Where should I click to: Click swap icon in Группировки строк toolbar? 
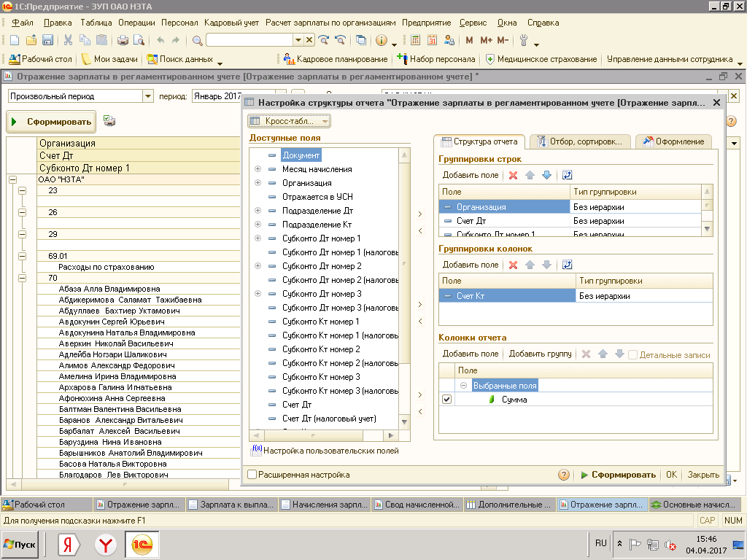[567, 175]
